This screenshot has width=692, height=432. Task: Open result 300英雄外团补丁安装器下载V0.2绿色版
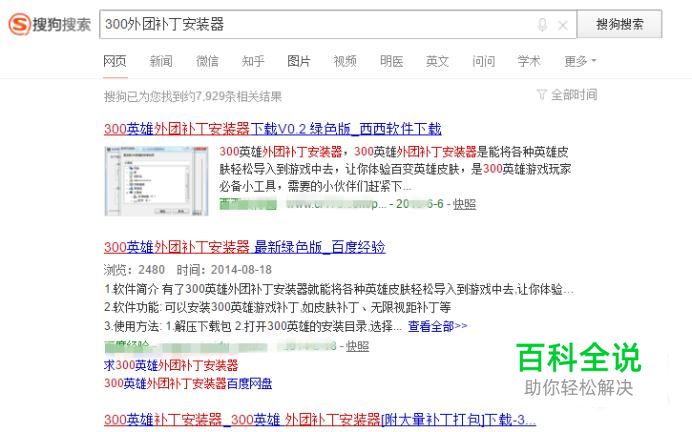click(273, 129)
